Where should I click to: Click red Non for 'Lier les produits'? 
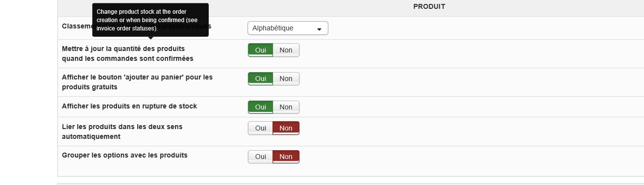click(286, 128)
